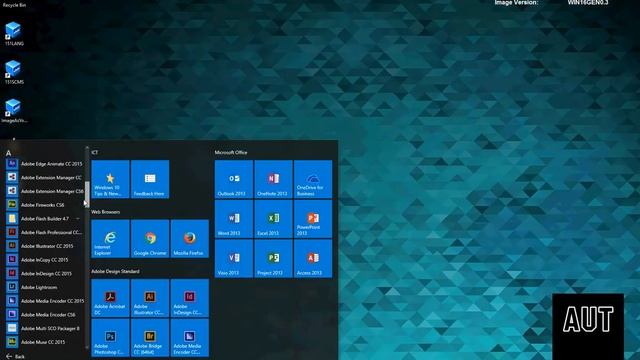Open OneDrive for Business tile
The width and height of the screenshot is (640, 360).
point(313,179)
